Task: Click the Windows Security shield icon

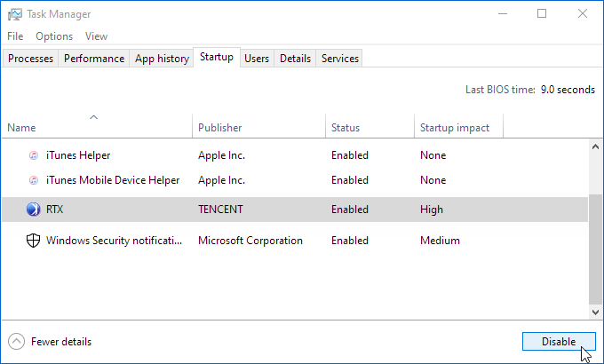Action: pyautogui.click(x=33, y=241)
